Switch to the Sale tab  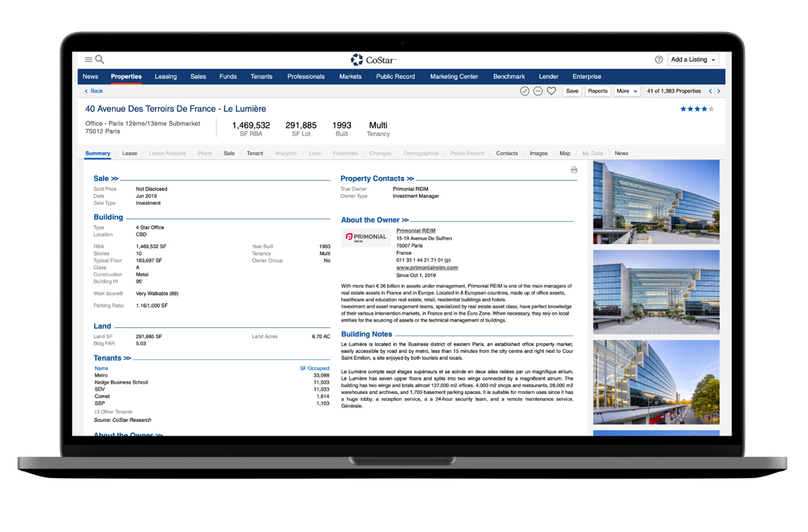229,153
